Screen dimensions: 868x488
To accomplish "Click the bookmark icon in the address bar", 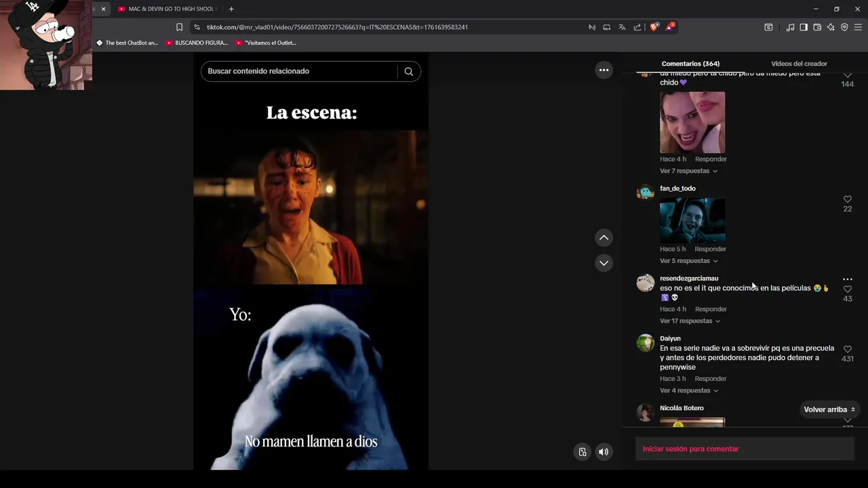I will pos(179,27).
